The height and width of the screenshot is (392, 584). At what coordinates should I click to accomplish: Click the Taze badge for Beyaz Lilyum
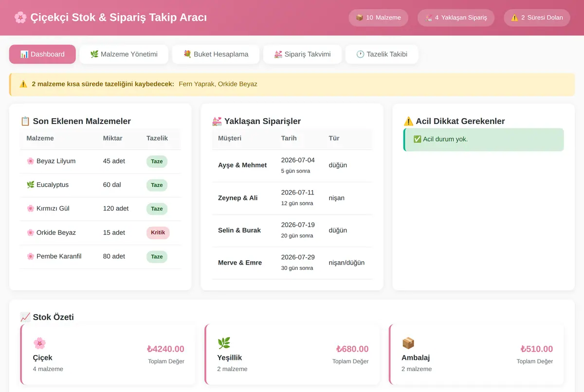pyautogui.click(x=157, y=161)
